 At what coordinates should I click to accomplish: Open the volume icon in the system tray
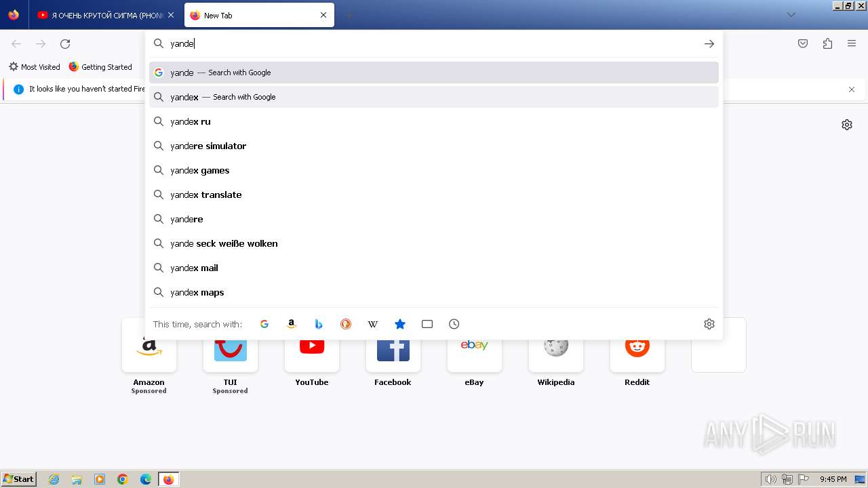click(x=771, y=479)
